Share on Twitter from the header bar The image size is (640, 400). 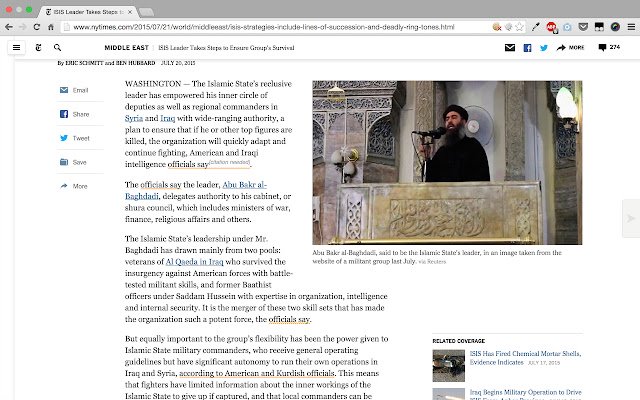[x=544, y=48]
